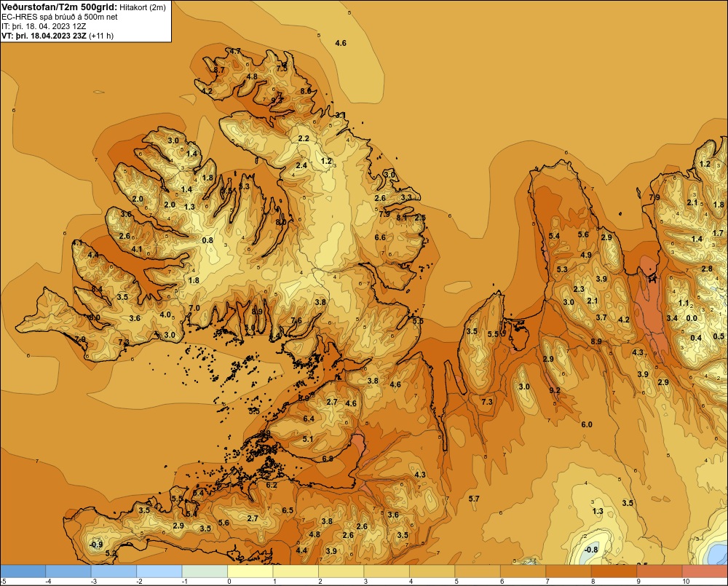Click the '8.1' temperature value

point(402,218)
